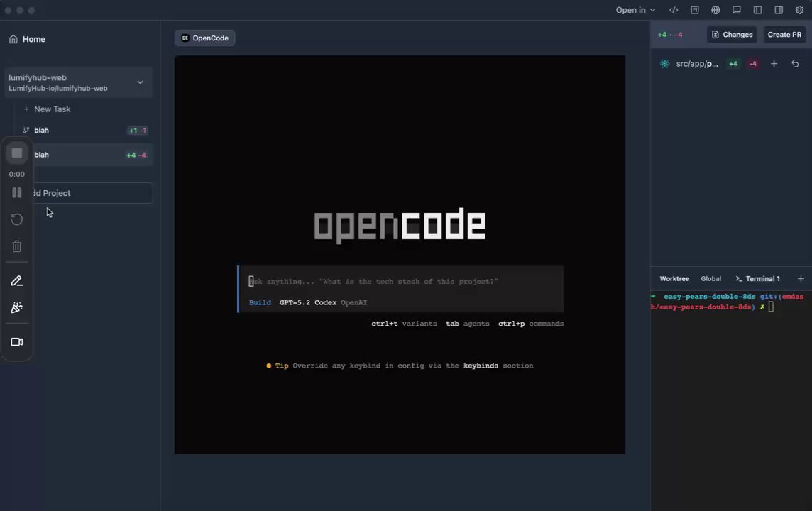
Task: Click the Create PR button
Action: pos(784,35)
